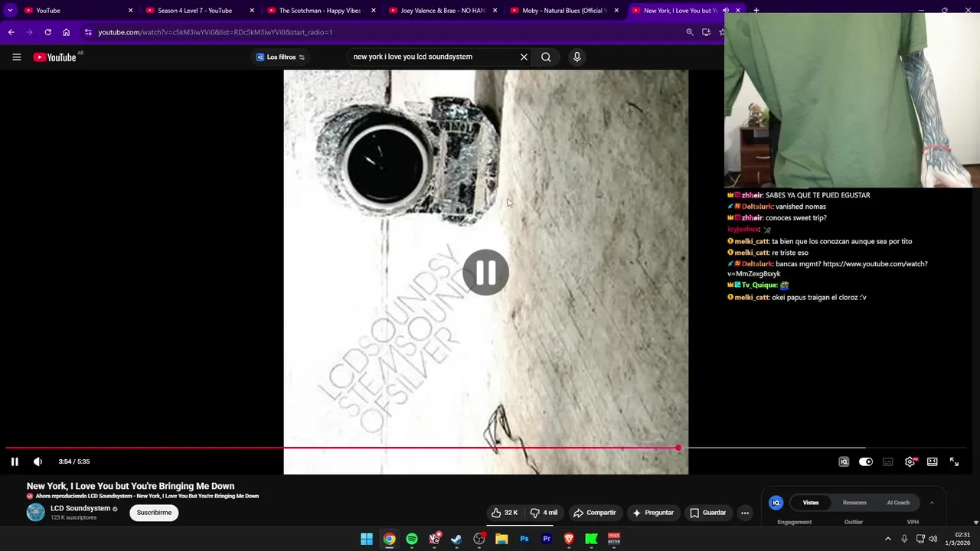Seek on the red video progress bar
This screenshot has height=551, width=980.
341,448
